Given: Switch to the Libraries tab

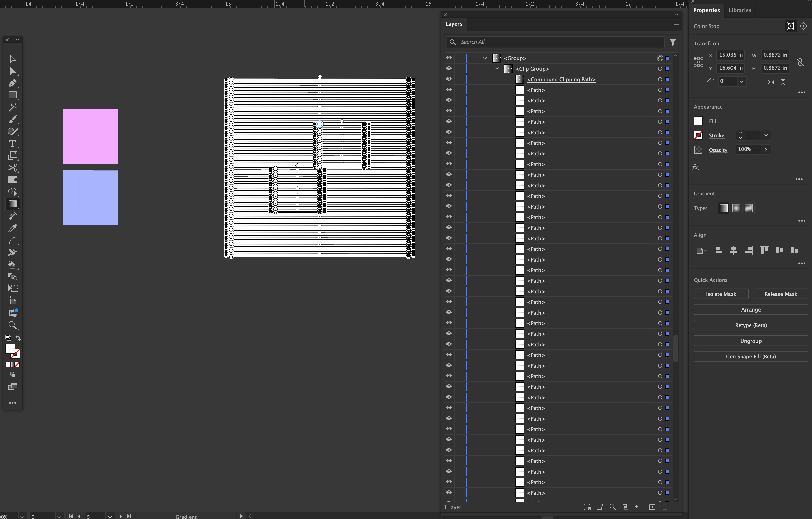Looking at the screenshot, I should pos(740,10).
